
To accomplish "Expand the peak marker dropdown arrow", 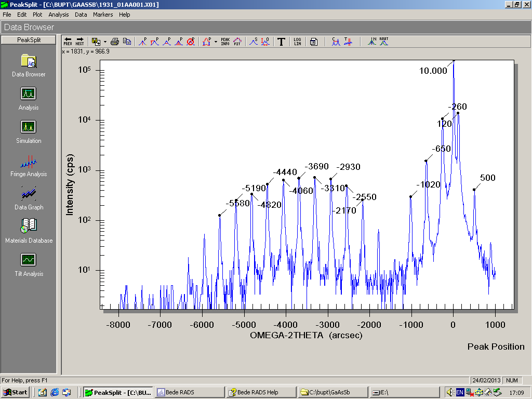I will (216, 42).
